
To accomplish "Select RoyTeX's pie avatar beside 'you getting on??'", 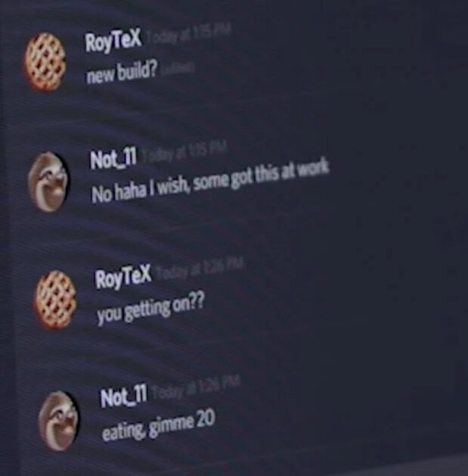I will coord(56,300).
